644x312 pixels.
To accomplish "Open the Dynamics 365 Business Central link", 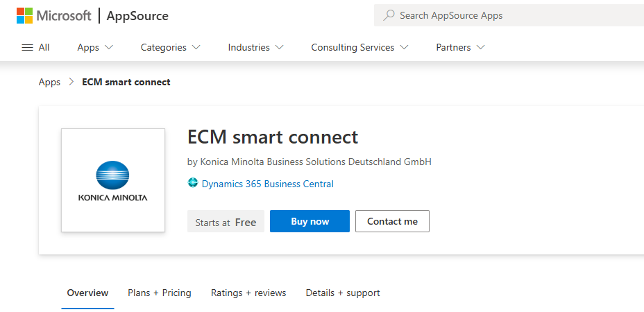I will click(x=267, y=184).
